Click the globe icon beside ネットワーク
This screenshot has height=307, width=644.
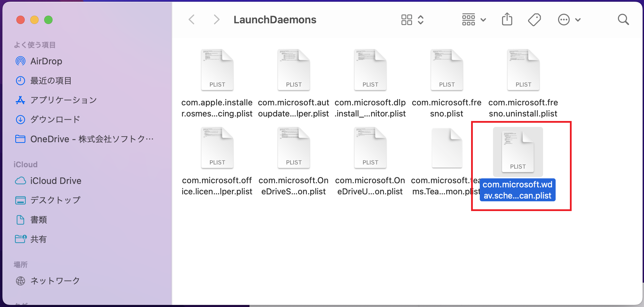coord(21,281)
